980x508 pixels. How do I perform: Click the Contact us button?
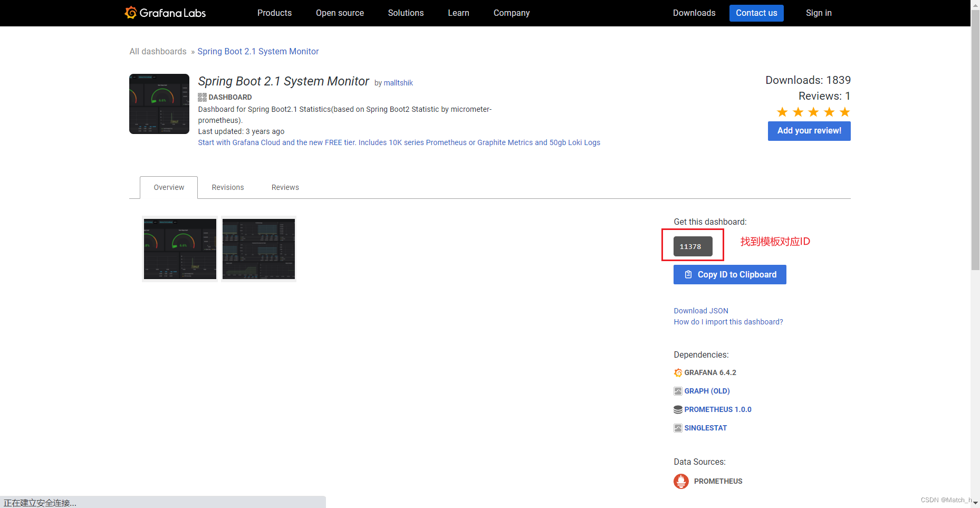pos(756,13)
